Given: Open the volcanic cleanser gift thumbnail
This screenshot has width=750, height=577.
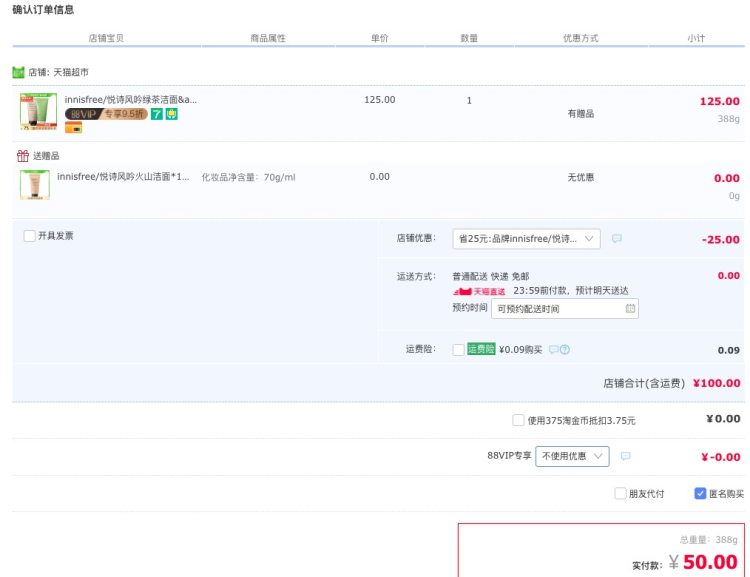Looking at the screenshot, I should [34, 185].
